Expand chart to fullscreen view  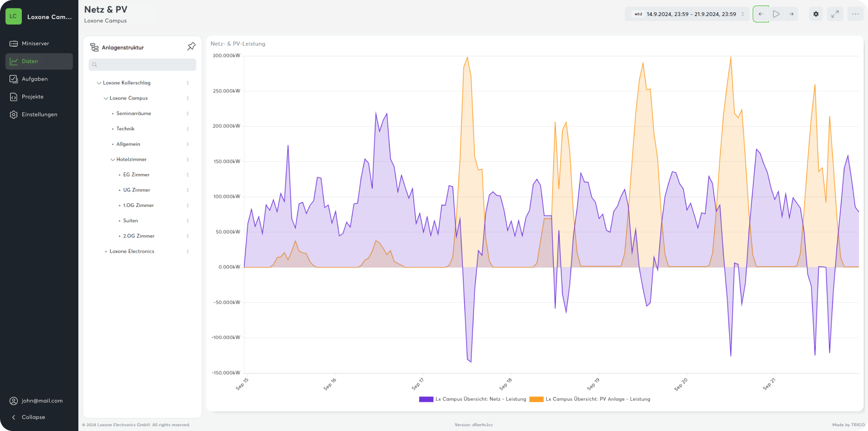pyautogui.click(x=835, y=14)
